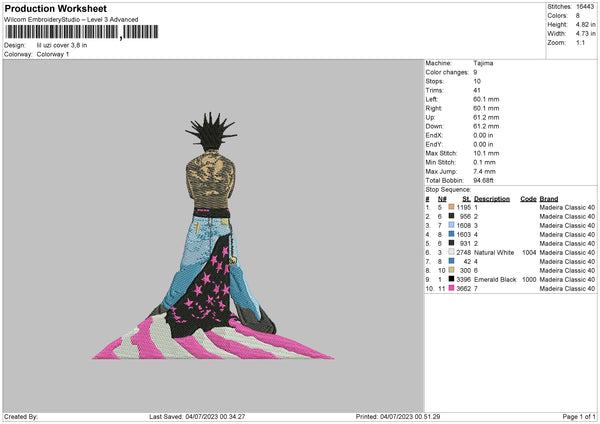This screenshot has width=600, height=424.
Task: Click the Zoom value 1:1
Action: (580, 43)
